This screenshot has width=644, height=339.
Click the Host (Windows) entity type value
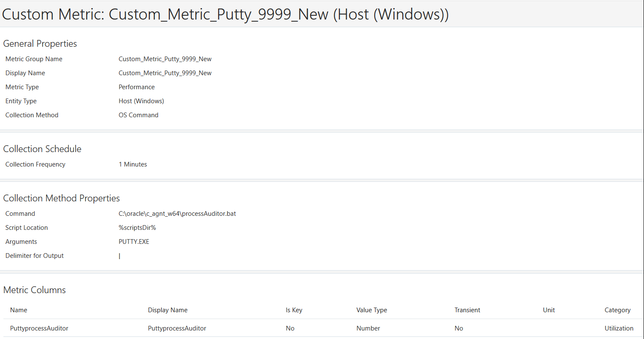click(x=141, y=101)
